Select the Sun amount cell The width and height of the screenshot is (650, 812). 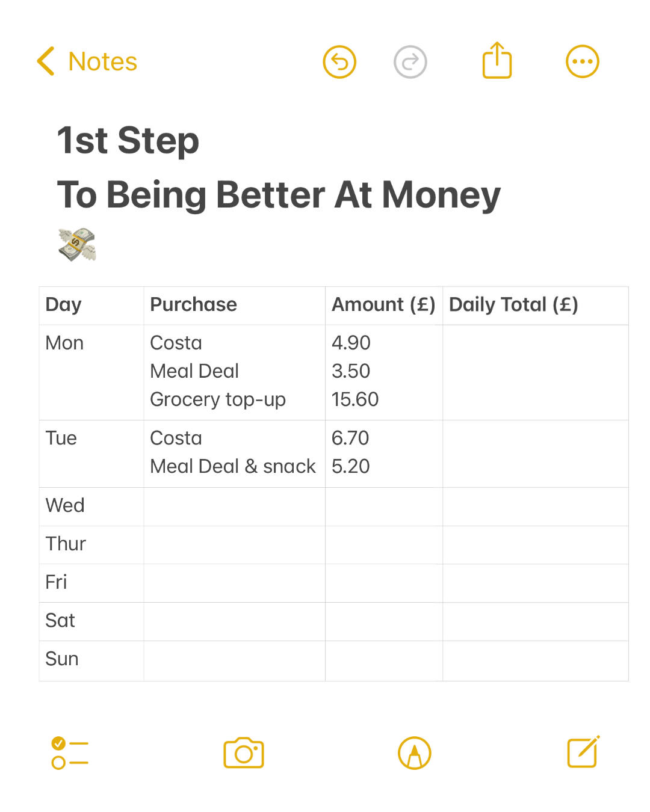[x=383, y=660]
